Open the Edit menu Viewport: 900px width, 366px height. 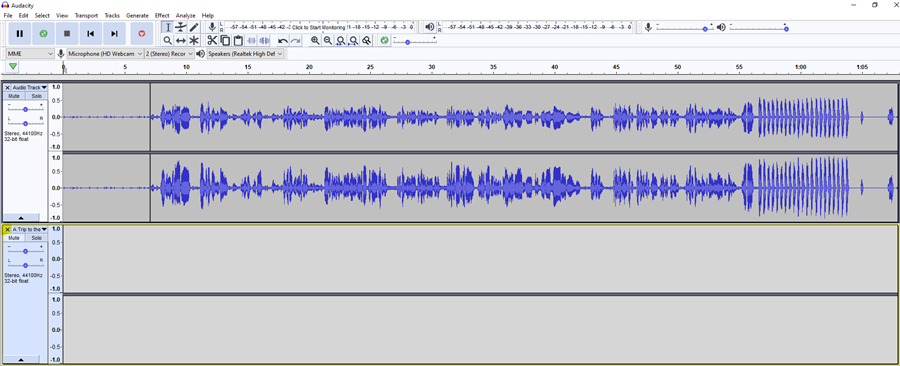(24, 15)
